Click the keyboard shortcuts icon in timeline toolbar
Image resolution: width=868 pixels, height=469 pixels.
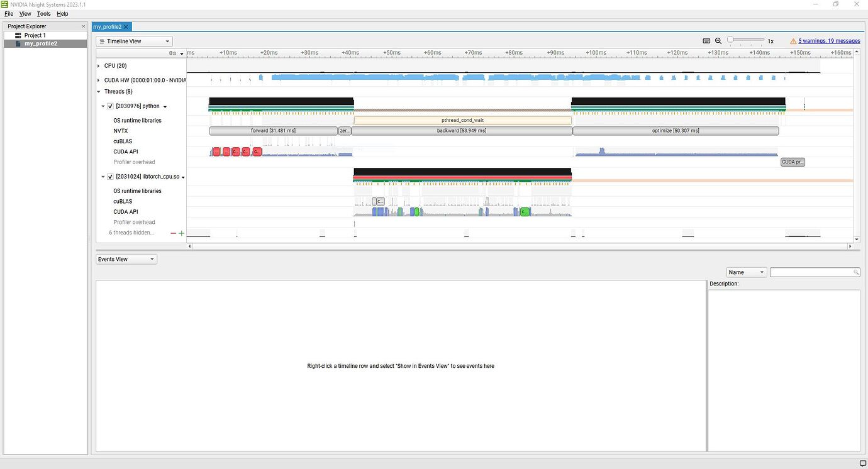click(x=706, y=41)
